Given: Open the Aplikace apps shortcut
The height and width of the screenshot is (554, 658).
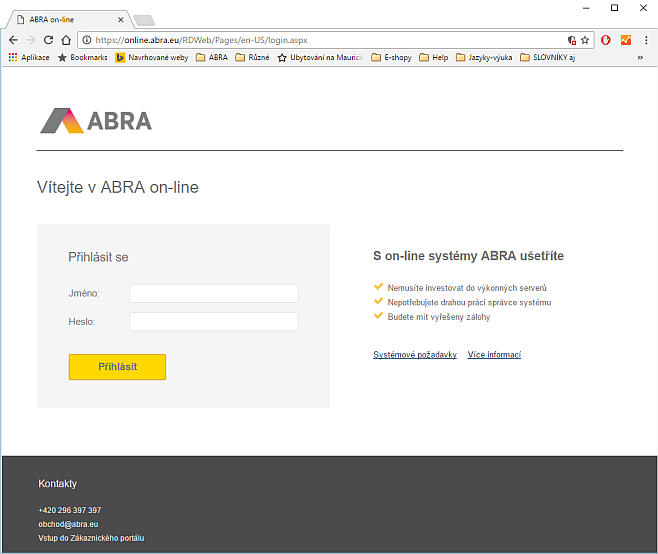Looking at the screenshot, I should coord(29,57).
